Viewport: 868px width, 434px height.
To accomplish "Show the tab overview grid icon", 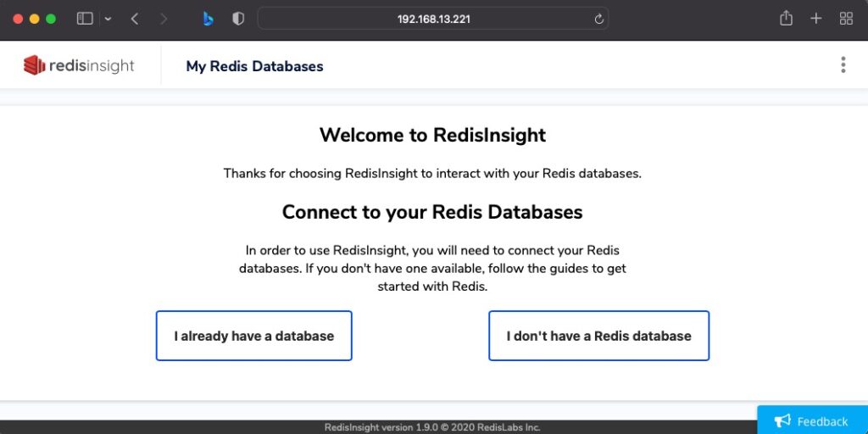I will coord(846,19).
